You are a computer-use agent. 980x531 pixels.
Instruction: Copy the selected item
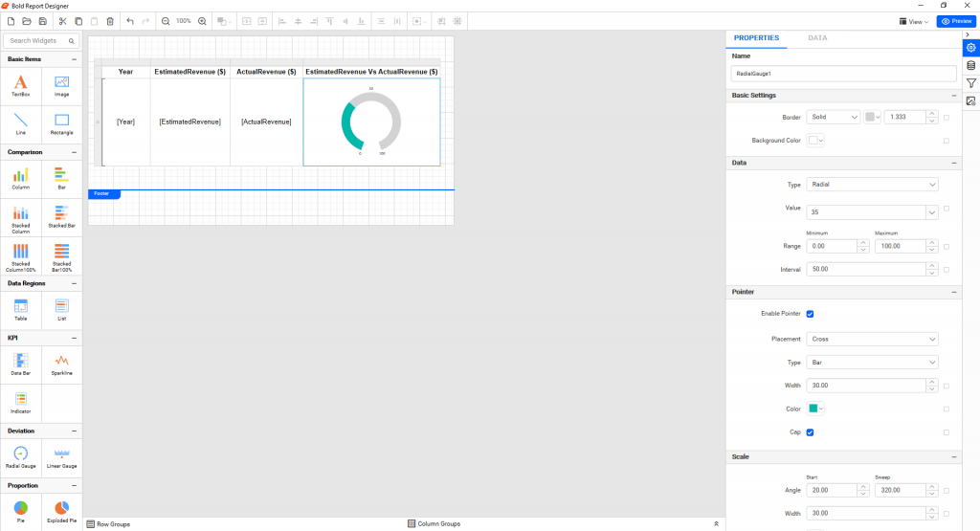[78, 21]
